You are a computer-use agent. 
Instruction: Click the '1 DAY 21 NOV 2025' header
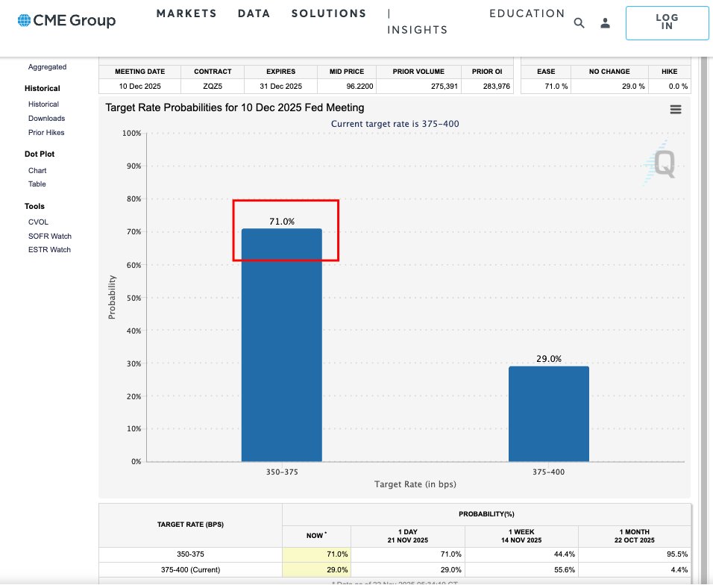click(x=408, y=536)
